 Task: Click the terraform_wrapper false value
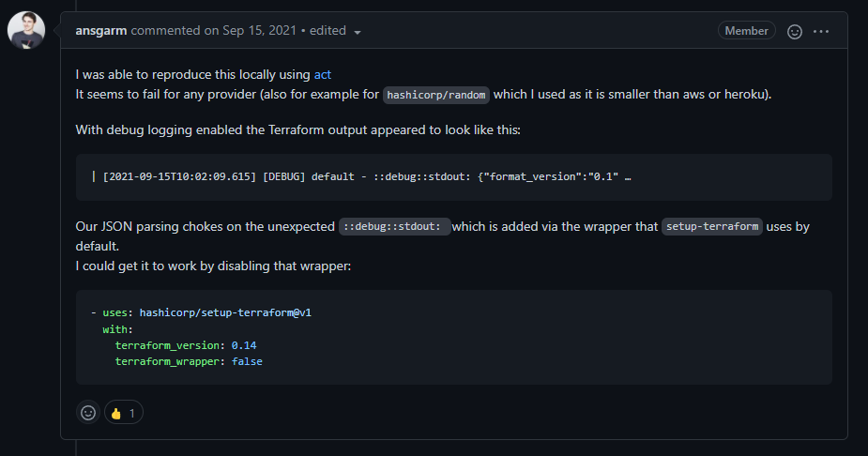[247, 361]
